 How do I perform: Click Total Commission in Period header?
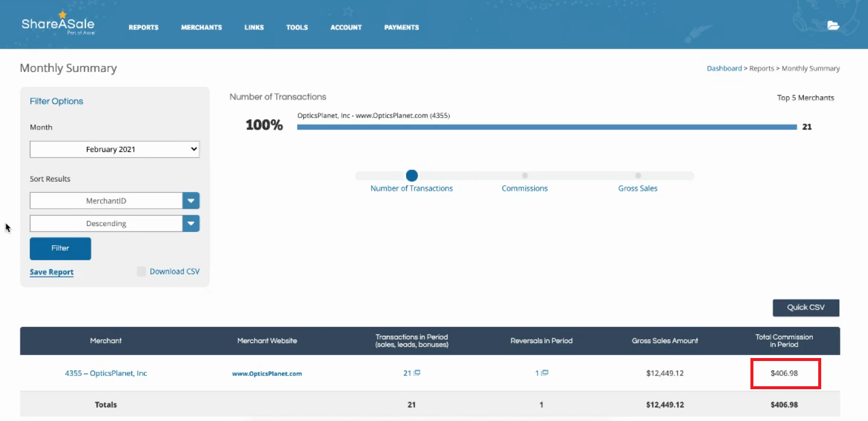point(784,341)
